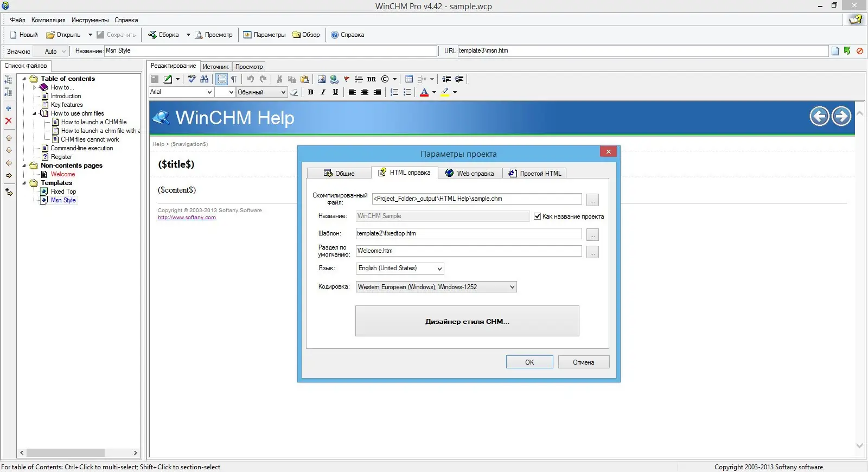Insert a horizontal rule line icon
The image size is (868, 472).
359,79
